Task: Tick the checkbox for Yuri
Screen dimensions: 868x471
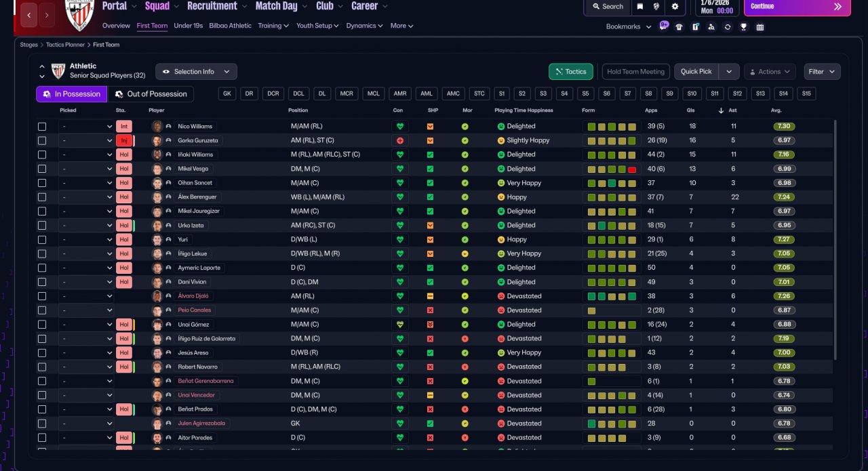Action: (42, 239)
